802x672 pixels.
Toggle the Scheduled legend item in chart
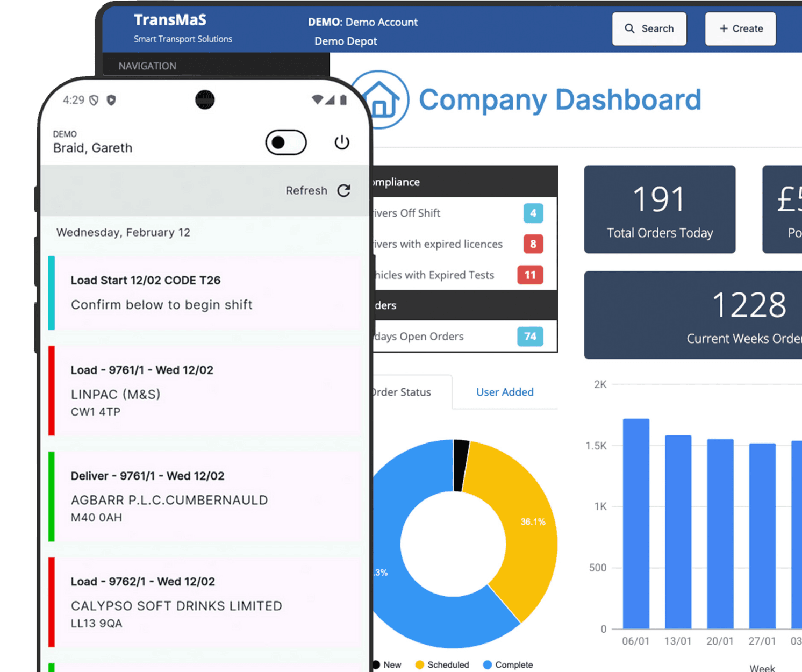(x=442, y=665)
